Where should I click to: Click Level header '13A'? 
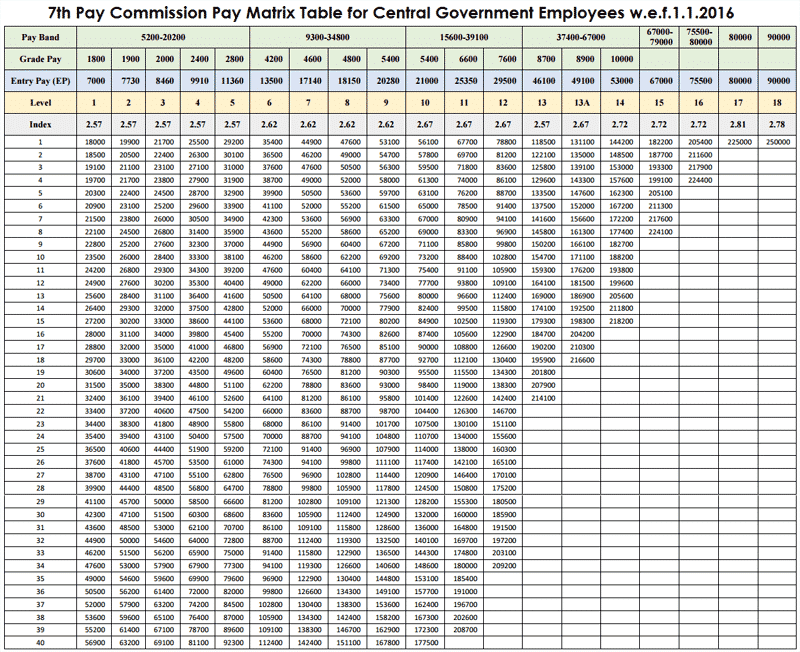point(582,103)
